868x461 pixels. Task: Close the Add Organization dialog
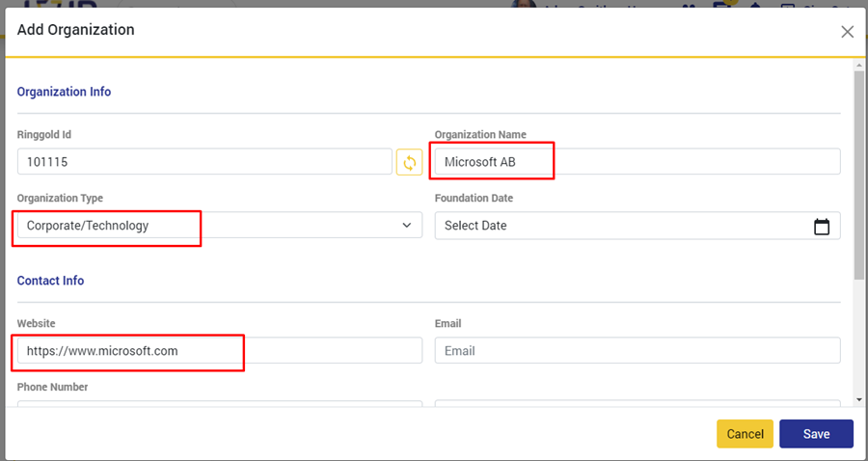coord(847,32)
